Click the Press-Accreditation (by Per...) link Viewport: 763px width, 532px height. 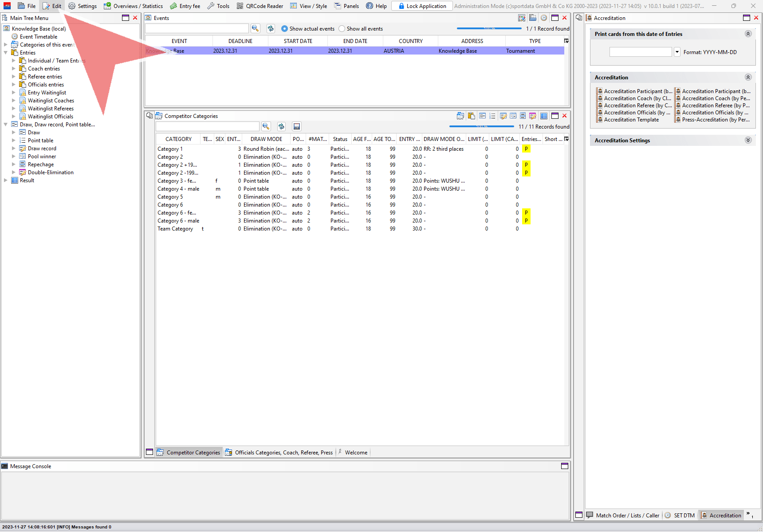[x=716, y=120]
